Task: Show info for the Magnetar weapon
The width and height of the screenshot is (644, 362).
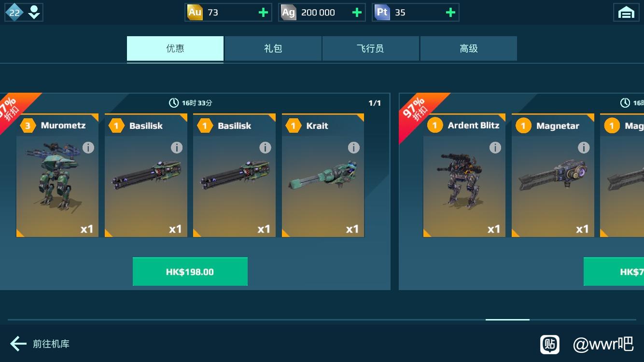Action: (x=584, y=148)
